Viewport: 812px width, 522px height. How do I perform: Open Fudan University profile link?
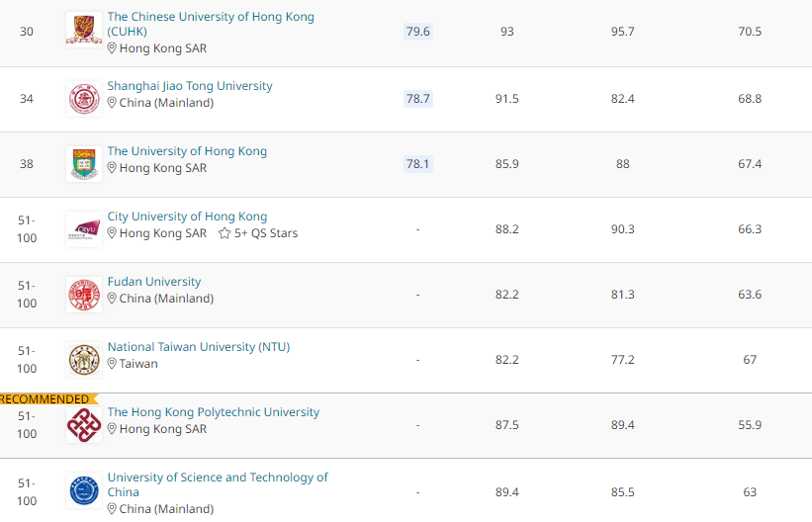[153, 282]
